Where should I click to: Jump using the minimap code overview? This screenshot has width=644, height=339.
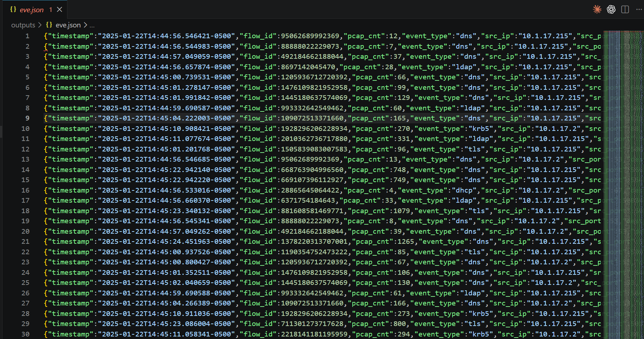click(x=623, y=185)
